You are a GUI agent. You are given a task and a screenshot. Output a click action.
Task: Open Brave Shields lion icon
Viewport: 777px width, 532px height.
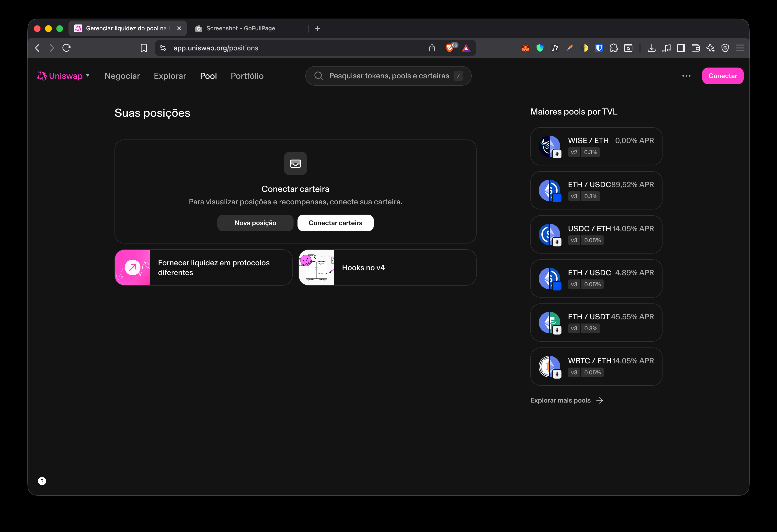coord(450,48)
